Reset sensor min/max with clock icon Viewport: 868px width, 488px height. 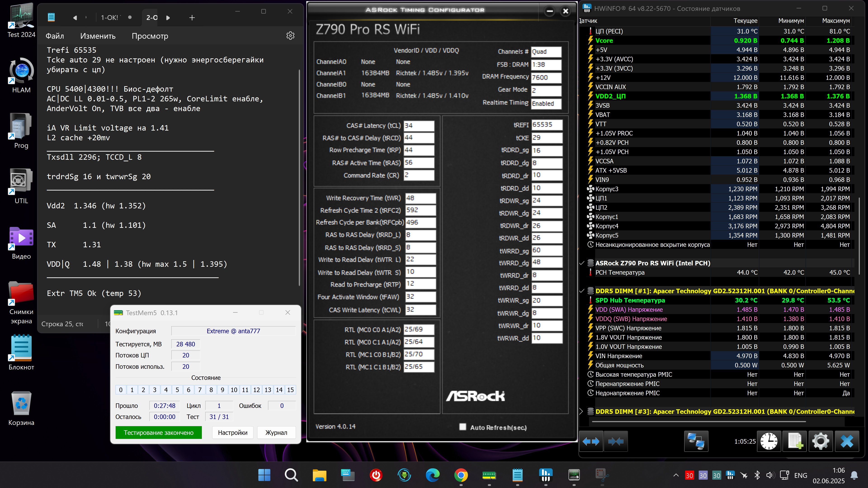tap(769, 441)
